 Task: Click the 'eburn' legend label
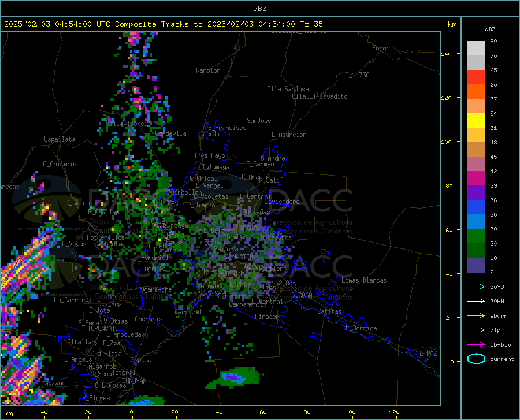click(499, 315)
